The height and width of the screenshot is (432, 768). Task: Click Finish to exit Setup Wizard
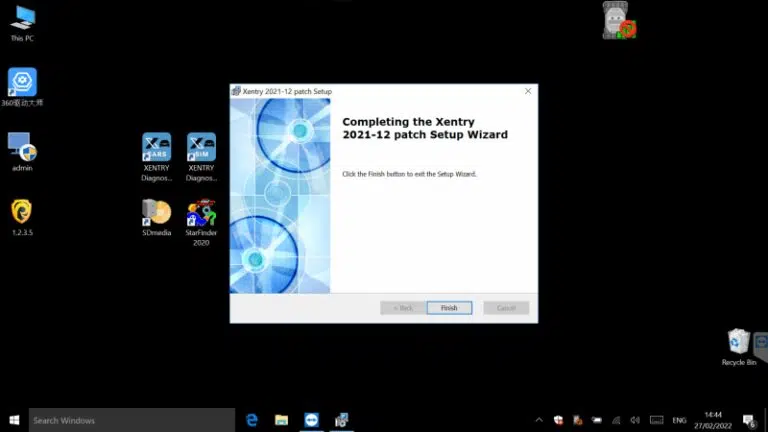tap(449, 308)
